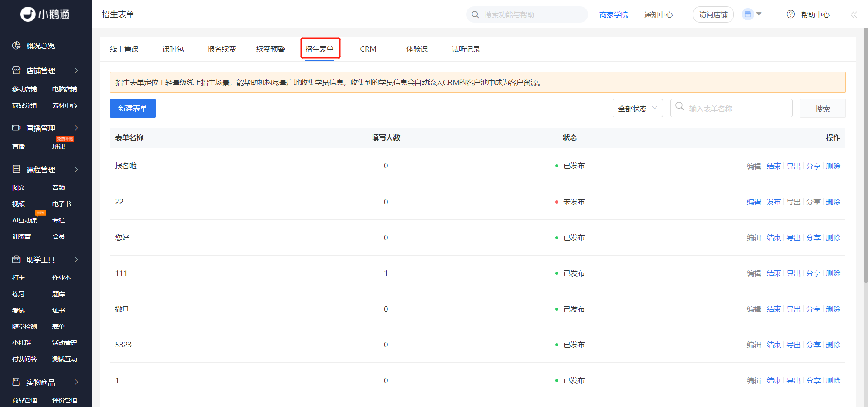868x407 pixels.
Task: Open 评价管理 in the sidebar
Action: (x=65, y=400)
